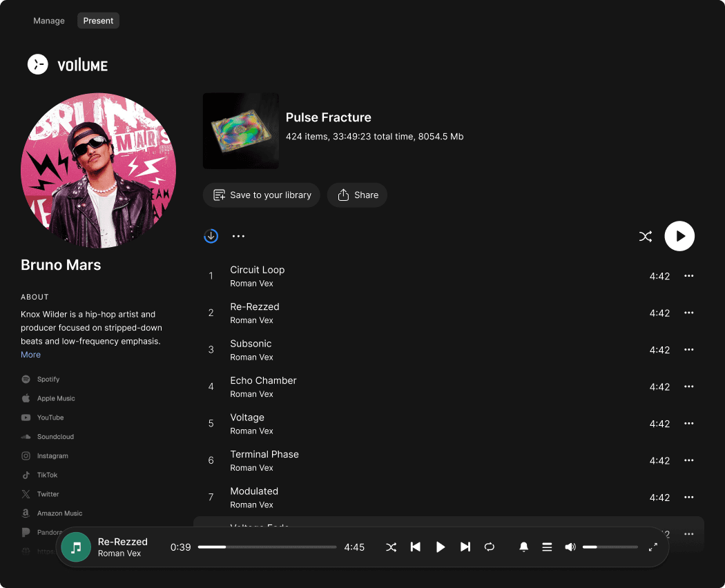725x588 pixels.
Task: Play the Pulse Fracture playlist
Action: (x=679, y=236)
